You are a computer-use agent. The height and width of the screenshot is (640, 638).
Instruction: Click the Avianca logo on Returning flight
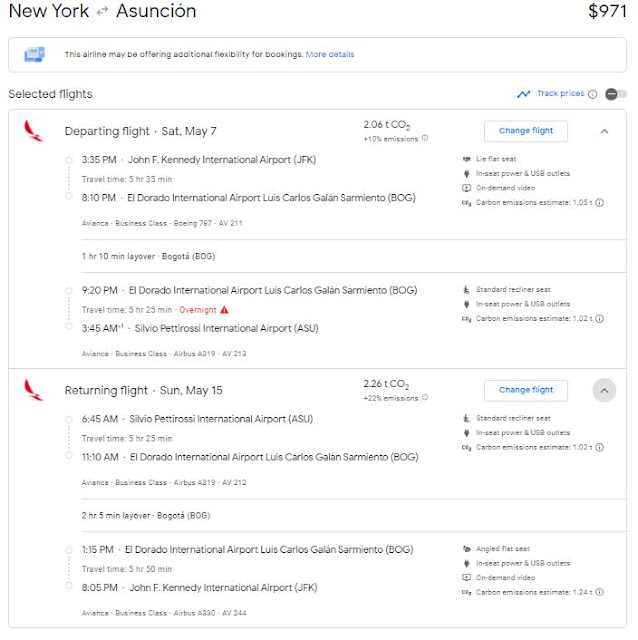[x=33, y=390]
